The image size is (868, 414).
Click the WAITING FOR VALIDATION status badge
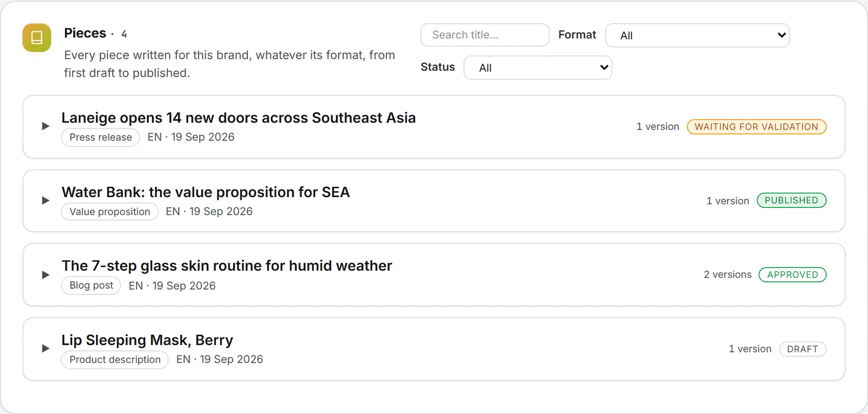point(756,127)
